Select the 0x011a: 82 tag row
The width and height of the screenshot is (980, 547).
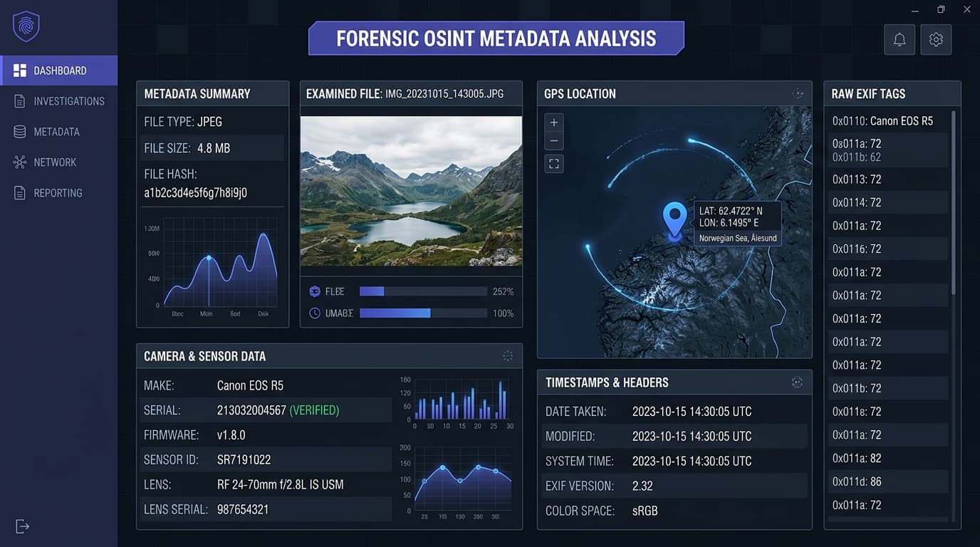click(x=887, y=458)
